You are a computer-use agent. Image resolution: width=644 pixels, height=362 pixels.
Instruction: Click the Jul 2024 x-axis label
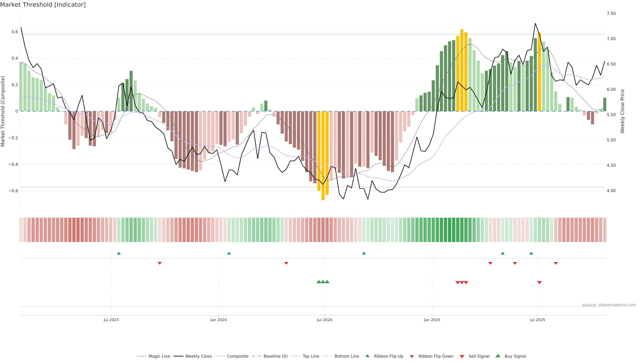325,320
